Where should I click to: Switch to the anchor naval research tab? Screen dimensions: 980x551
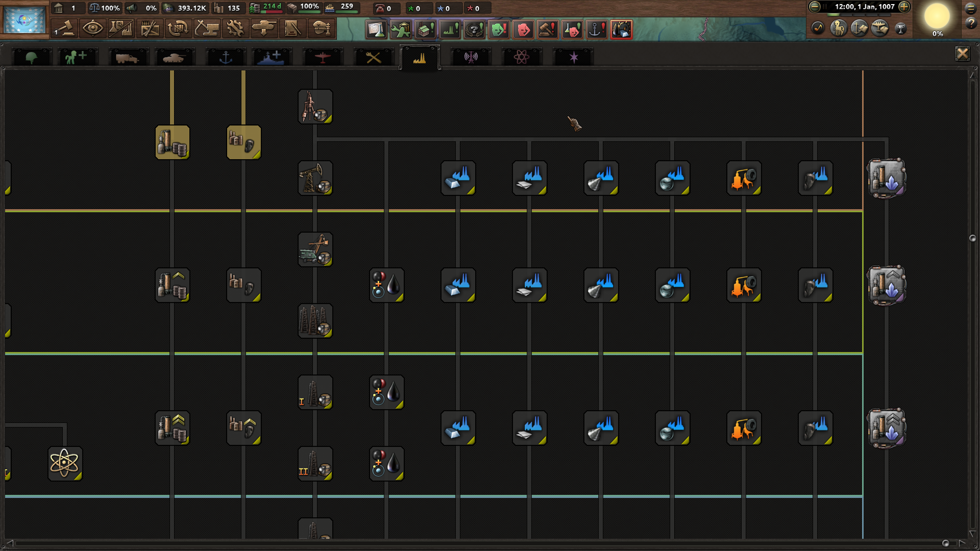226,57
